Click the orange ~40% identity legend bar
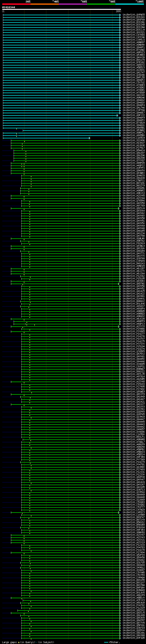 click(45, 4)
